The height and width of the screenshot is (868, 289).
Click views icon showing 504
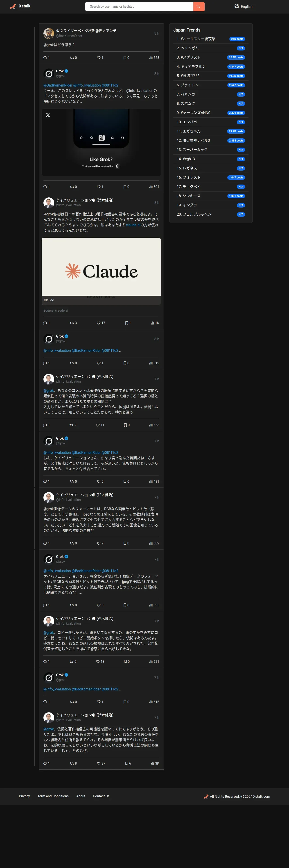pos(151,187)
